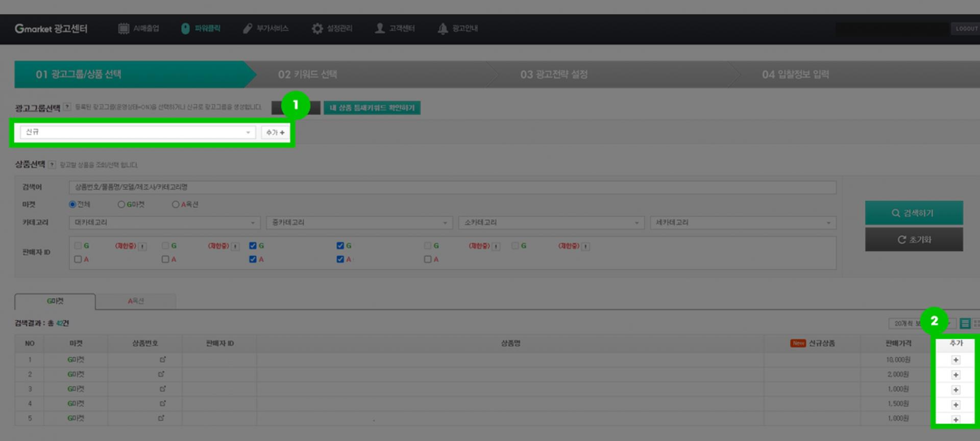Screen dimensions: 980x441
Task: Click the AI매출업 chip icon in the top bar
Action: pos(124,29)
